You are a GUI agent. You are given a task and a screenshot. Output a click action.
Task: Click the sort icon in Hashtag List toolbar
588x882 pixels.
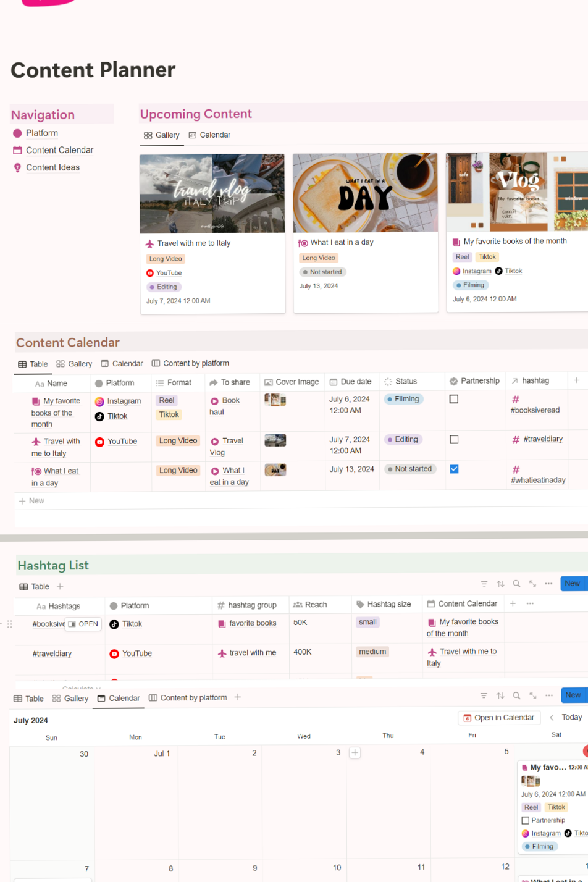point(500,584)
